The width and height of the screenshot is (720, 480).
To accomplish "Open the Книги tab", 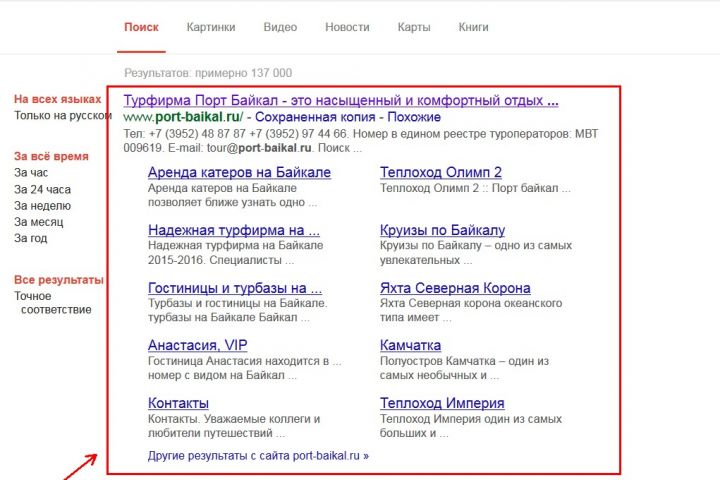I will point(473,27).
